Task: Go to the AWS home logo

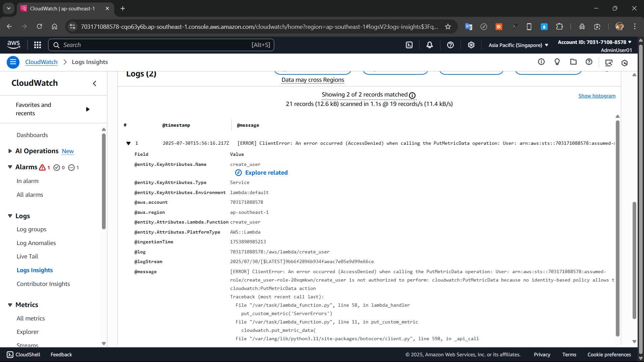Action: point(13,44)
